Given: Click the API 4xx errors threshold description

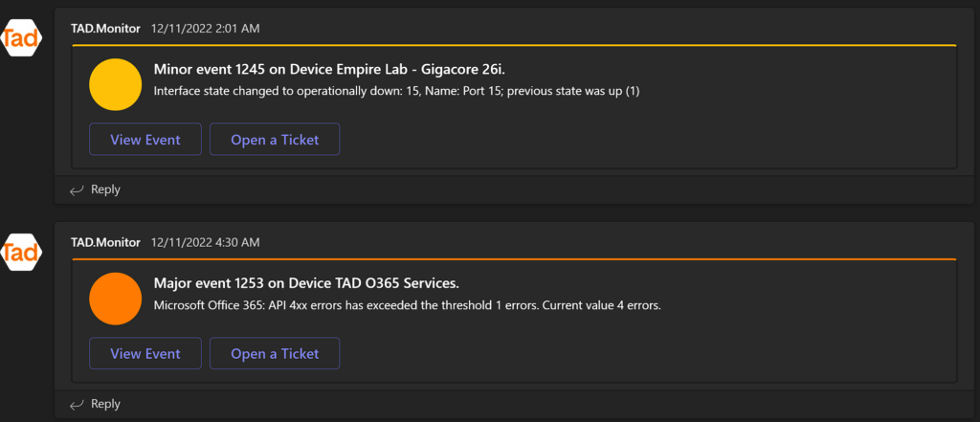Looking at the screenshot, I should [408, 305].
